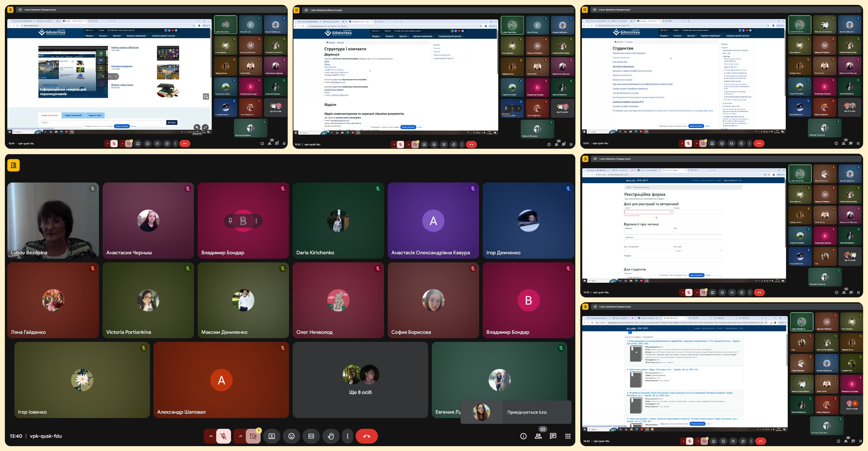
Task: Turn on captions in 14:40 meeting
Action: click(x=733, y=441)
